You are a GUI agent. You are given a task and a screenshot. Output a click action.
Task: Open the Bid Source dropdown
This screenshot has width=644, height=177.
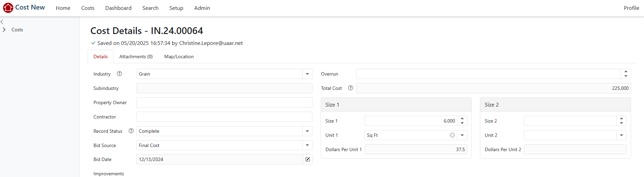[x=307, y=145]
